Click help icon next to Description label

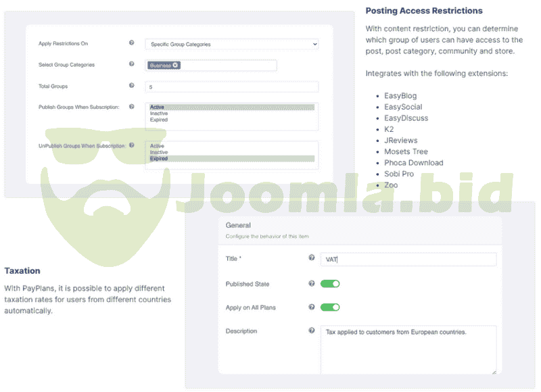[312, 331]
